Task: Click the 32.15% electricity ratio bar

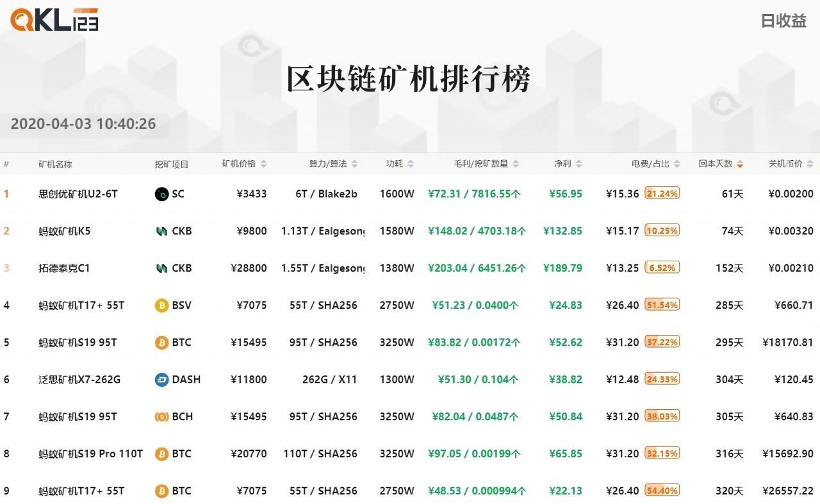Action: click(x=662, y=453)
